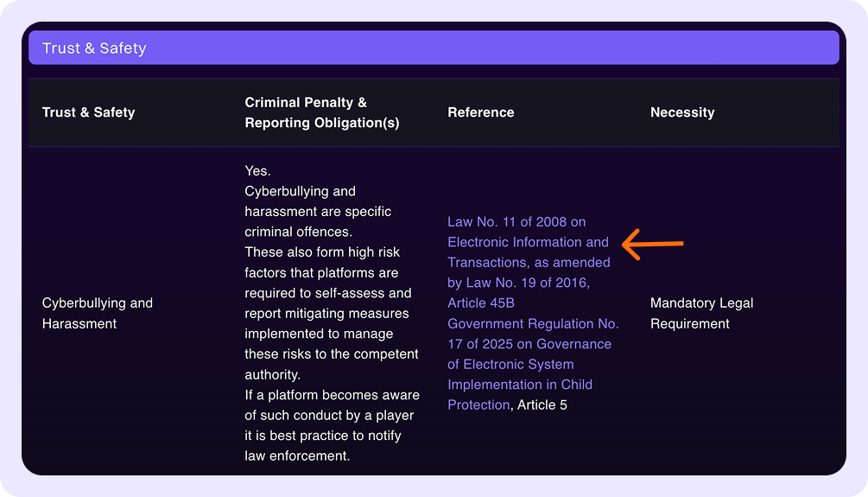868x497 pixels.
Task: Click "Protection" link word before Article 5
Action: click(478, 405)
